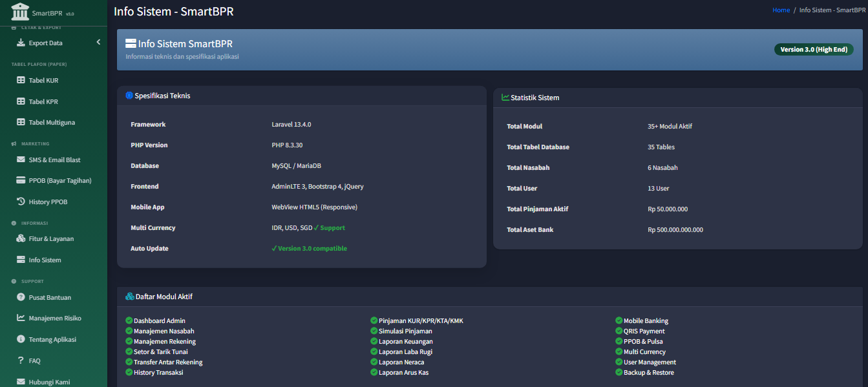Click the Version 3.0 (High End) badge
This screenshot has height=387, width=868.
pyautogui.click(x=814, y=49)
